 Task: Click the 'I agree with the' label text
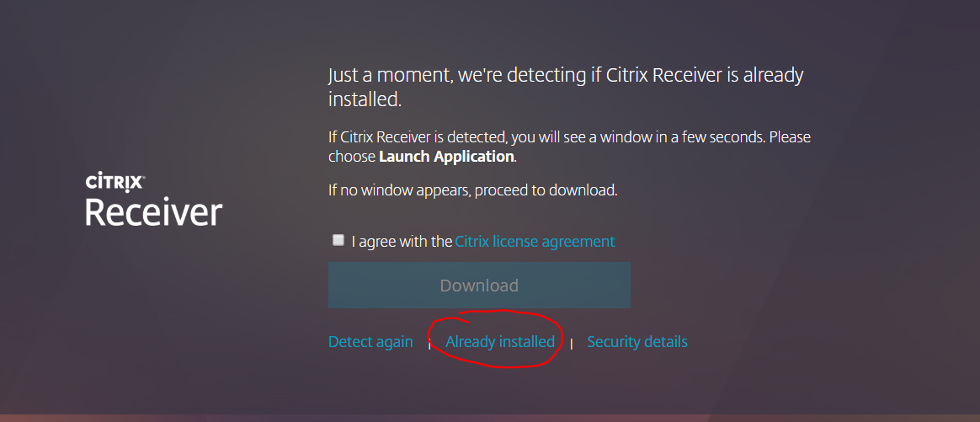402,241
